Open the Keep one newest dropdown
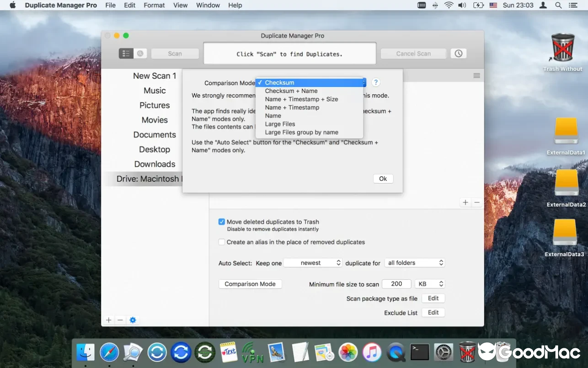This screenshot has width=588, height=368. coord(313,263)
